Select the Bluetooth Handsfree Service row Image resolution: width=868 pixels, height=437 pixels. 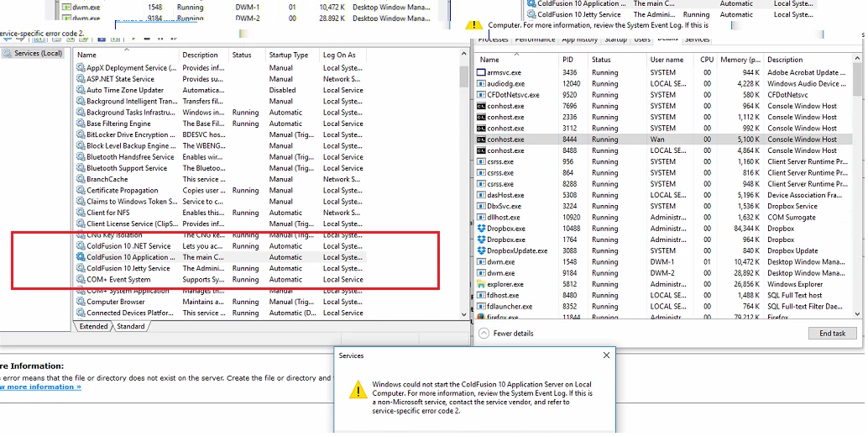click(x=220, y=157)
